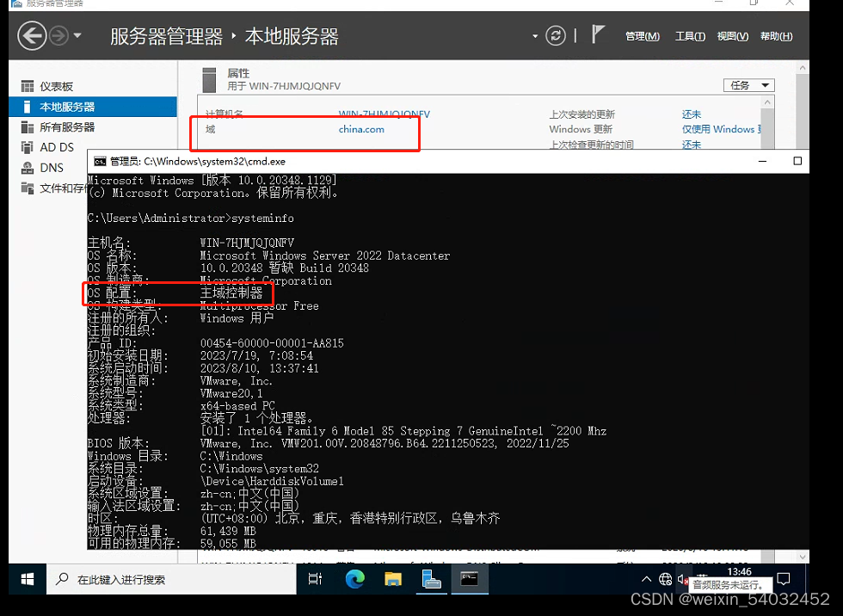Click the 所有服务器 servers icon

click(27, 126)
